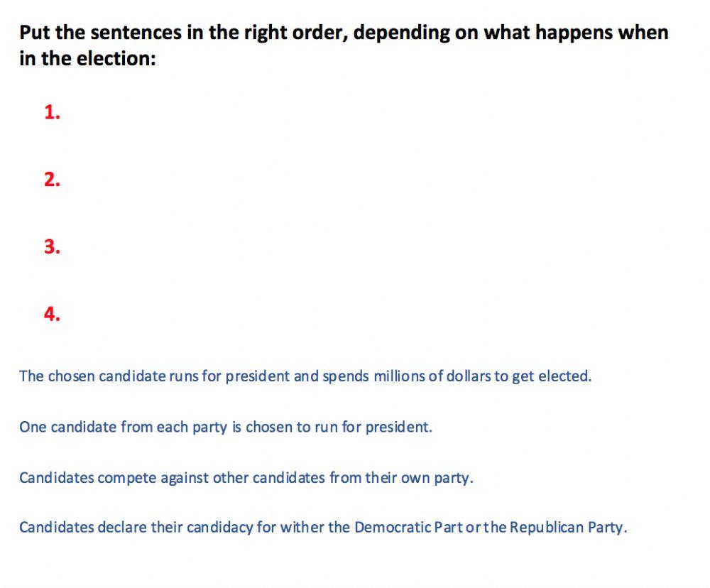Click the red number 1 label
The height and width of the screenshot is (588, 710).
52,112
